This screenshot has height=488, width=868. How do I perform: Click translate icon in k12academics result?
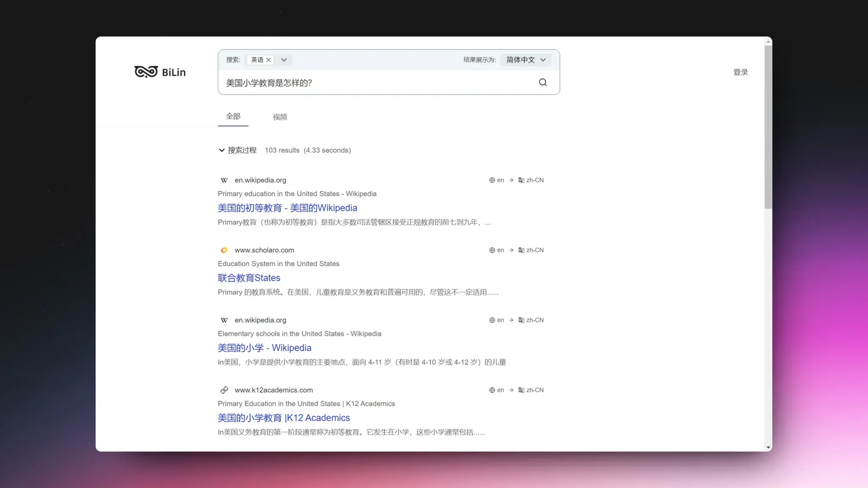tap(521, 390)
